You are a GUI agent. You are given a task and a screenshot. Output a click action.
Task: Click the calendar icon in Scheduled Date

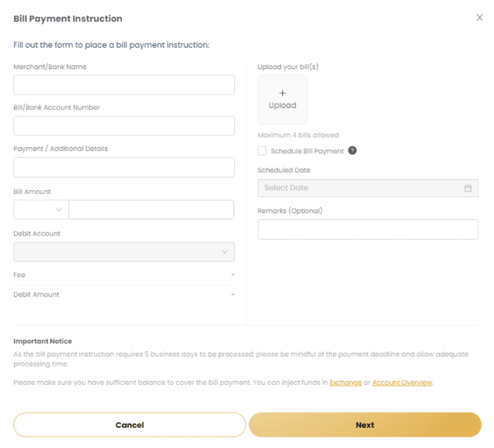[468, 188]
